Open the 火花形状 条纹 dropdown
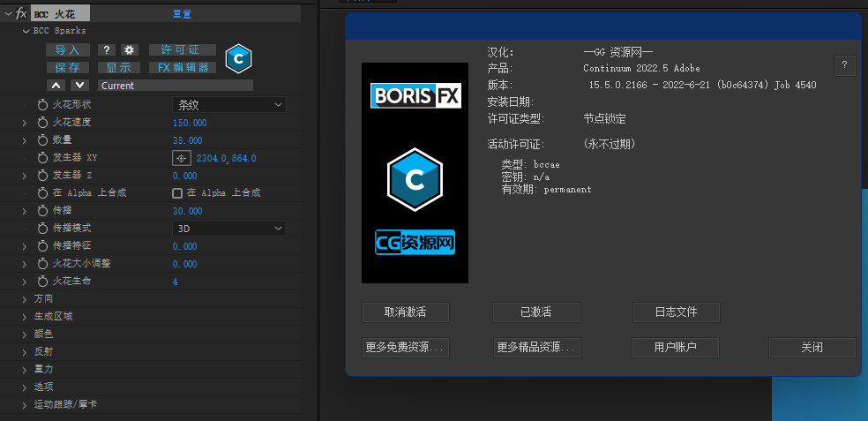 coord(229,105)
